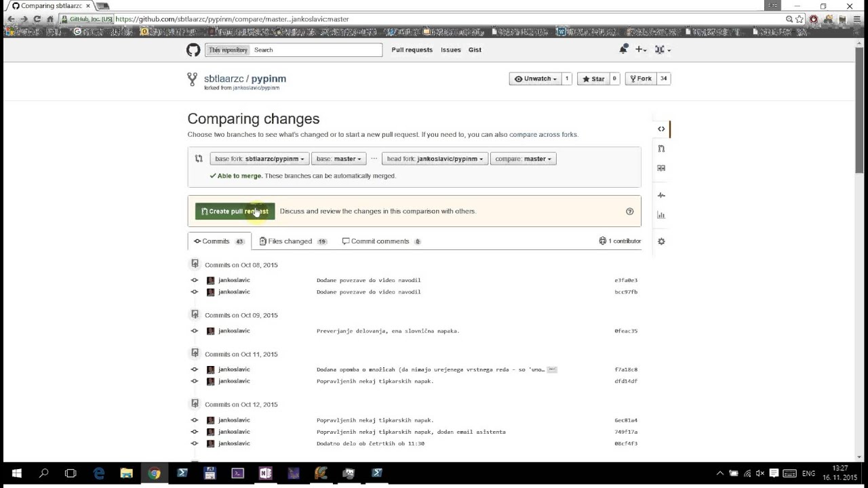Click the browser Home icon
This screenshot has width=868, height=488.
pyautogui.click(x=50, y=19)
